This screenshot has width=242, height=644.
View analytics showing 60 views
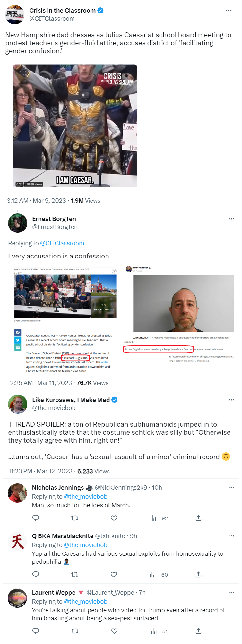coord(159,574)
